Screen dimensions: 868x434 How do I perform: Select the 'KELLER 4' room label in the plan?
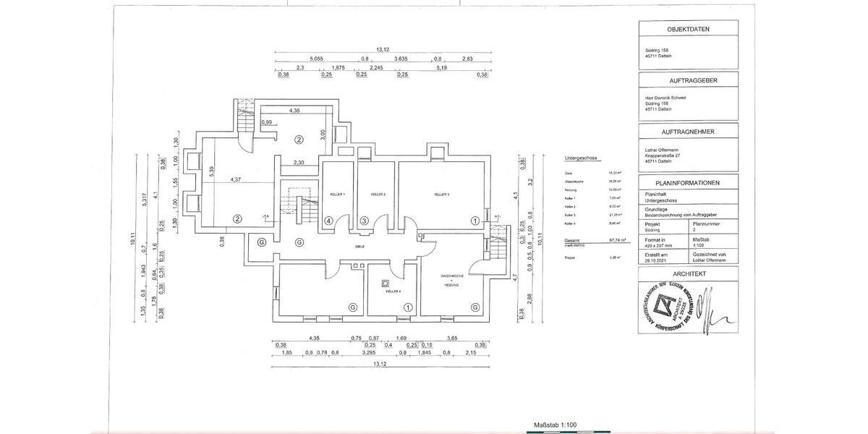point(393,291)
